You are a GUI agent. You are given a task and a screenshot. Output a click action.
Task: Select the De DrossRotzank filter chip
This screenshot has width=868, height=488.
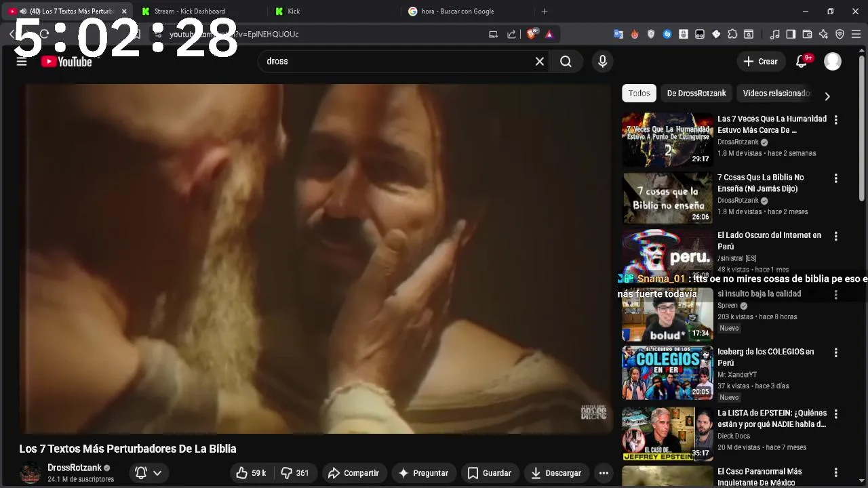(x=696, y=94)
